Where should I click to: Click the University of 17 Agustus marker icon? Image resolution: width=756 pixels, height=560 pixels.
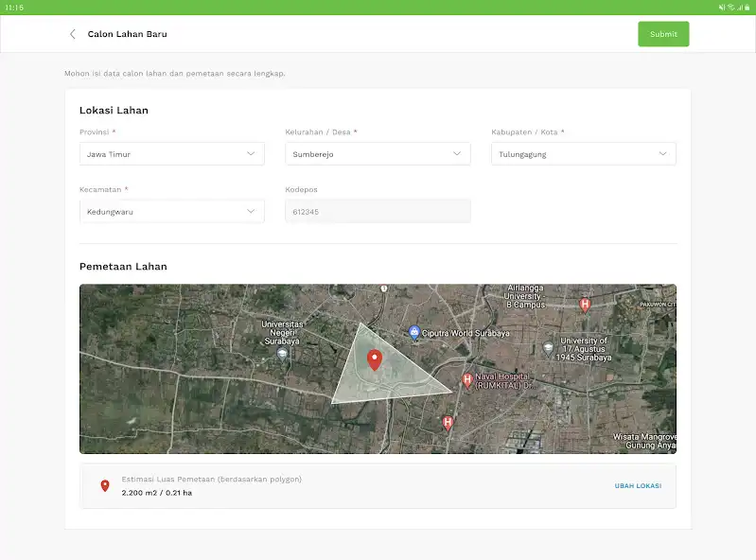pos(548,348)
